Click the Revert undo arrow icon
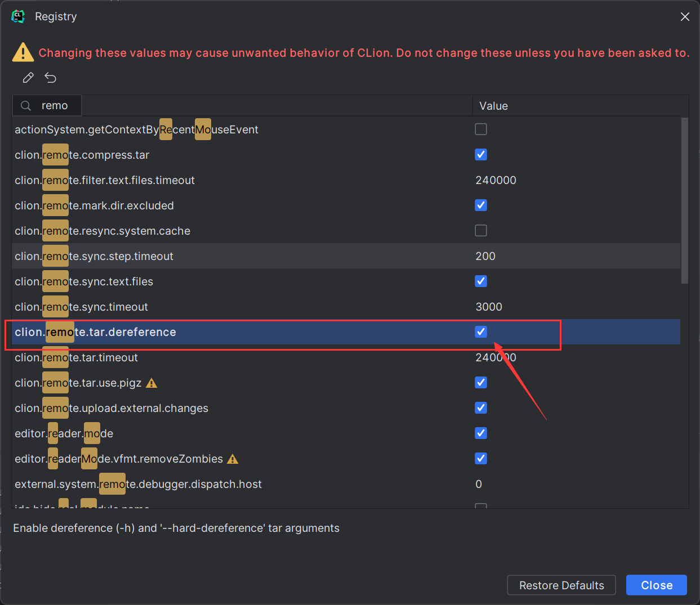 (x=51, y=78)
